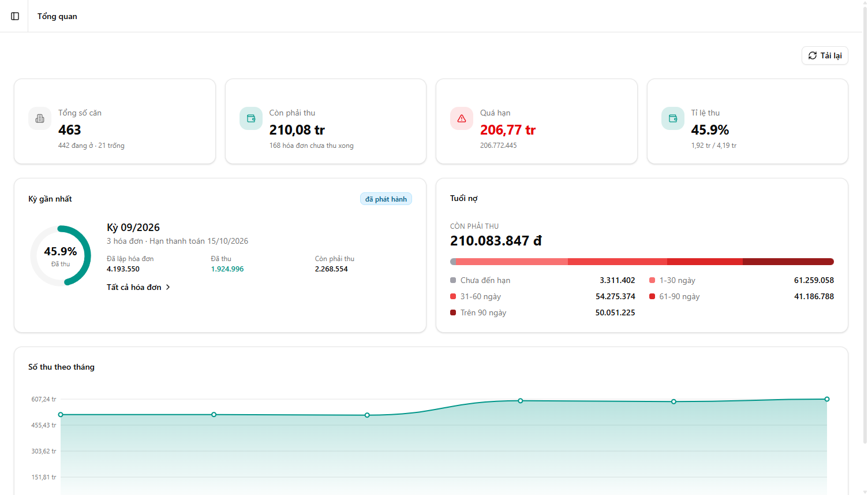Click the Tổng quan page title
The image size is (868, 495).
57,16
